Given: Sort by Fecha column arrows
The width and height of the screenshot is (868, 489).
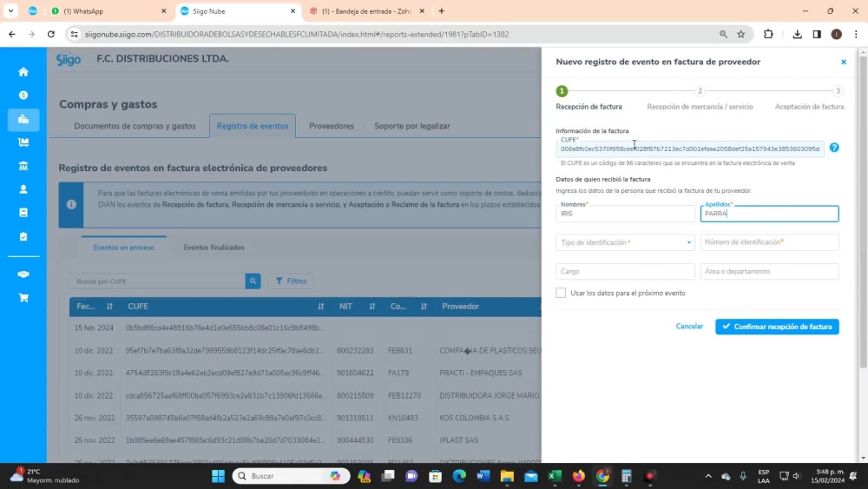Looking at the screenshot, I should click(x=109, y=307).
